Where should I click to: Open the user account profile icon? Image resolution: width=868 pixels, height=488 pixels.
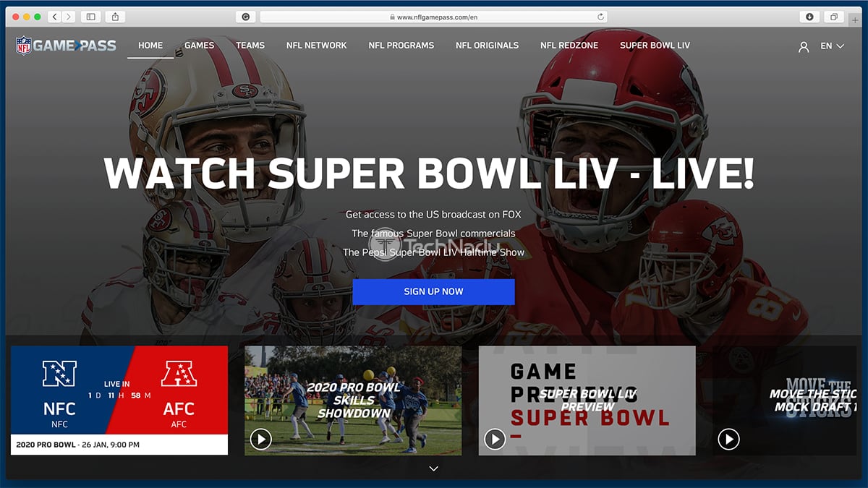coord(804,46)
